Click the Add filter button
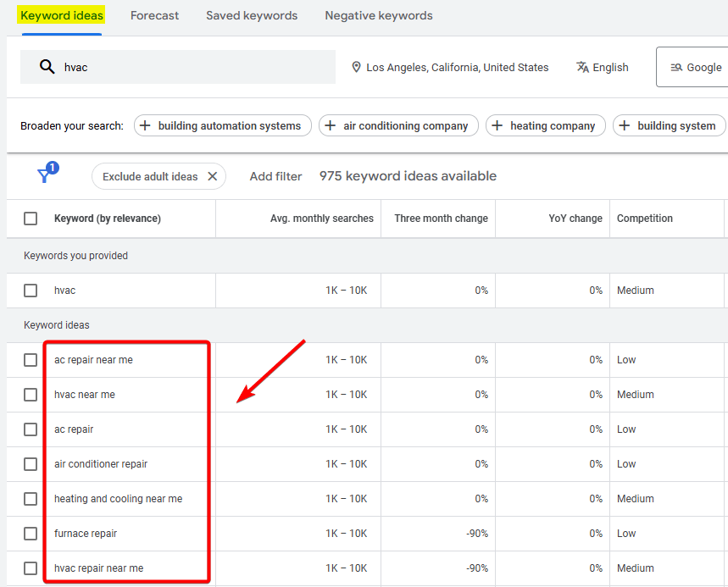This screenshot has height=587, width=728. 275,175
